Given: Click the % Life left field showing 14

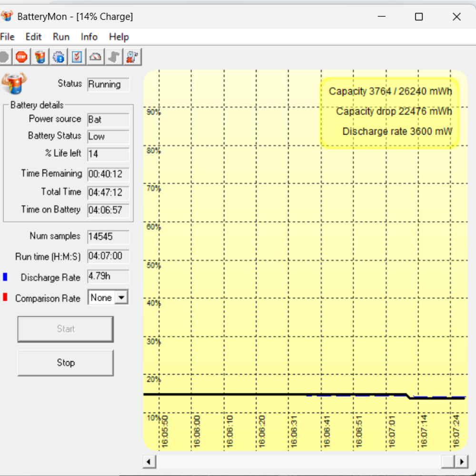Looking at the screenshot, I should coord(108,154).
